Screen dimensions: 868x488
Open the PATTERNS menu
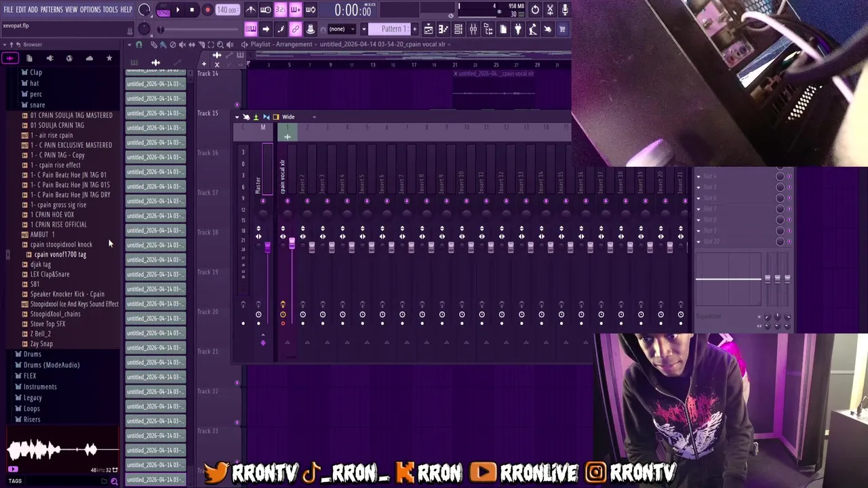click(52, 9)
